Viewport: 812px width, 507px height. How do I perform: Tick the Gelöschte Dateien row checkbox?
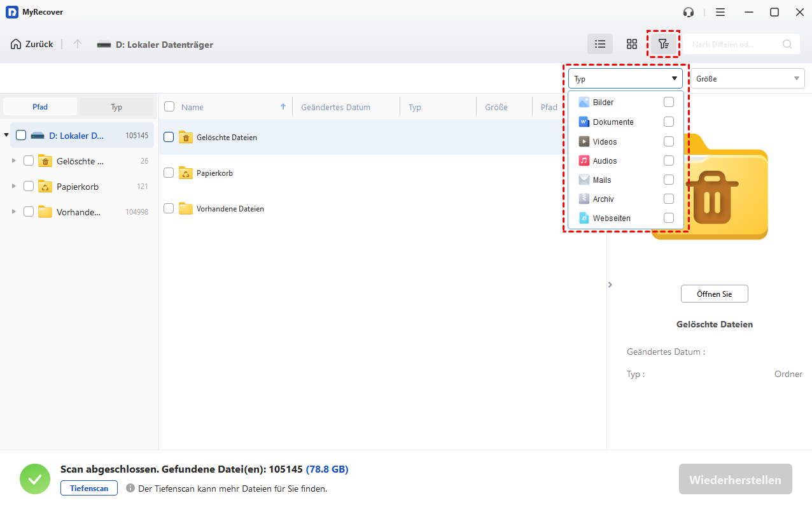pyautogui.click(x=169, y=137)
